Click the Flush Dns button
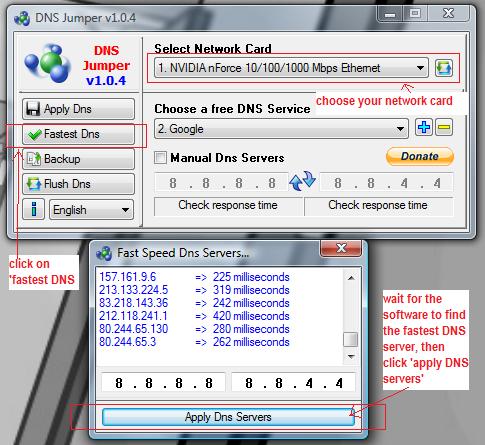This screenshot has width=485, height=445. (78, 184)
